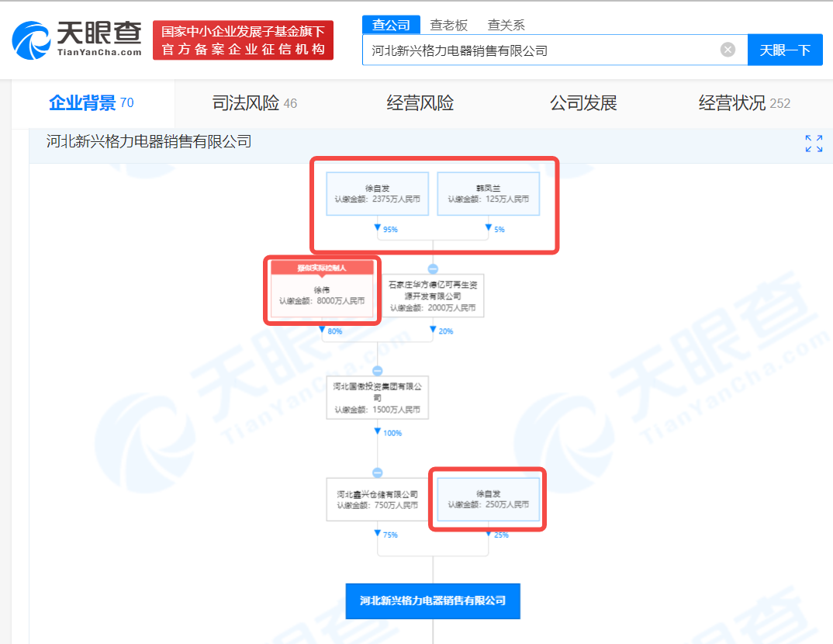The width and height of the screenshot is (833, 644).
Task: Select 徐自发 node with 250万 contribution
Action: coord(488,499)
